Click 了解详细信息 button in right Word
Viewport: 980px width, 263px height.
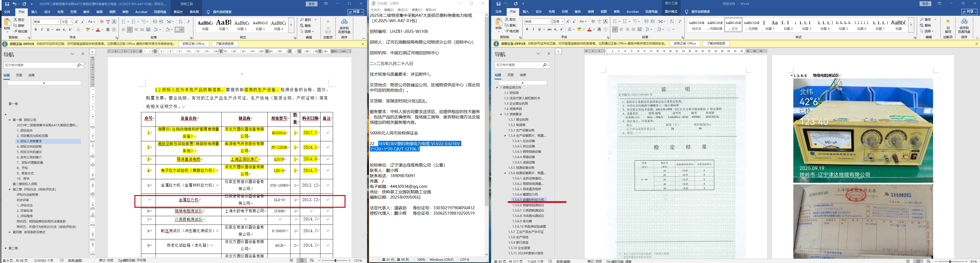coord(716,44)
